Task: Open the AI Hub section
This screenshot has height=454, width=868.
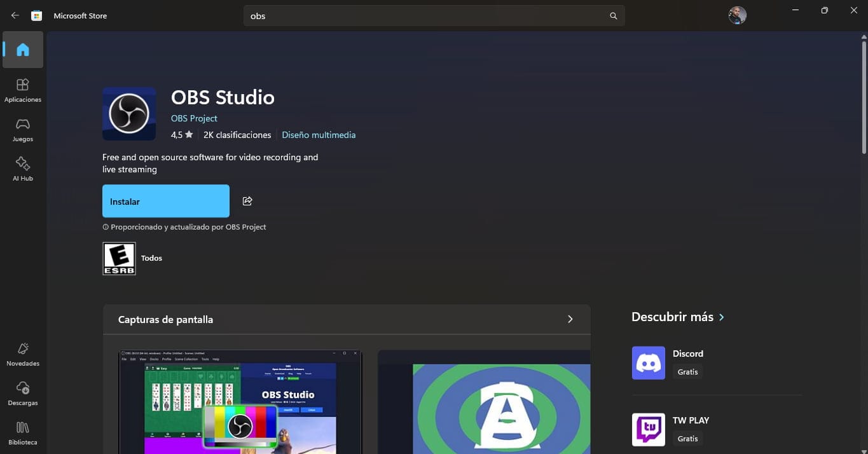Action: tap(23, 169)
